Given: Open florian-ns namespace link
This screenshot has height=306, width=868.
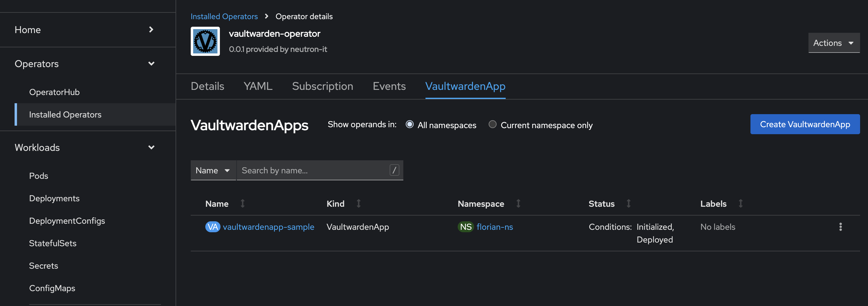Looking at the screenshot, I should 495,227.
